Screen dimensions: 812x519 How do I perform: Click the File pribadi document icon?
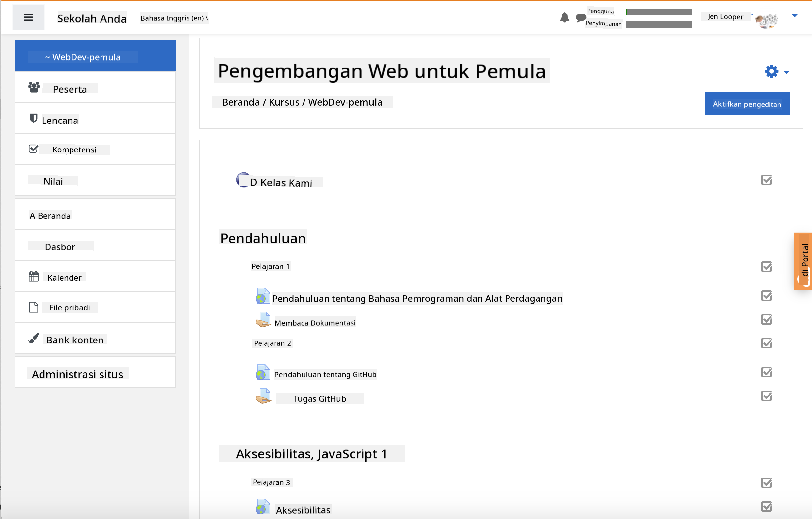[33, 307]
